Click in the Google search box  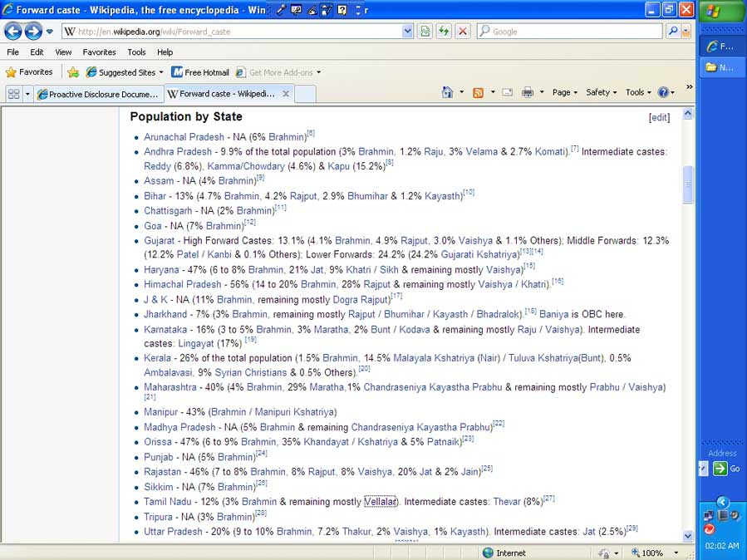pyautogui.click(x=573, y=32)
